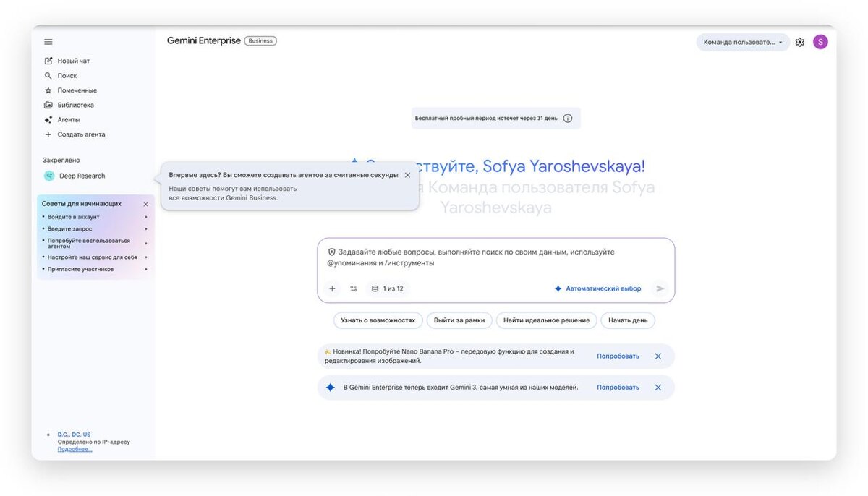Open the Подробнее link about location

pyautogui.click(x=75, y=449)
